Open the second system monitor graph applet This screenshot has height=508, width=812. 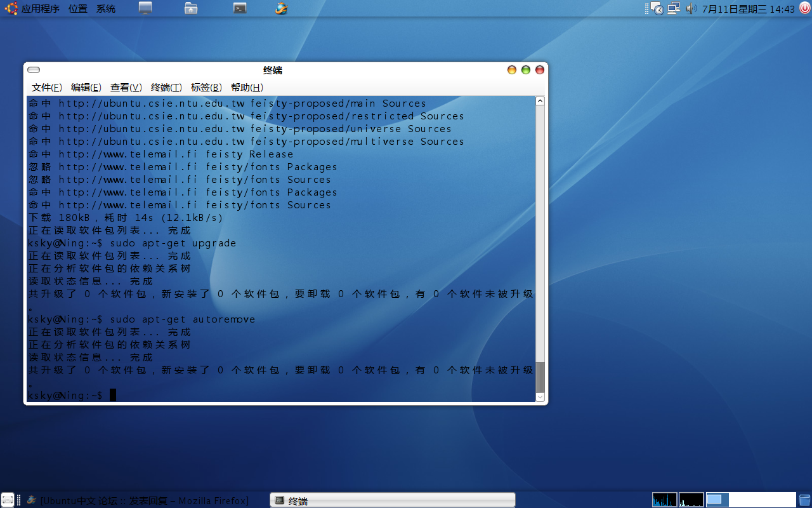(691, 500)
